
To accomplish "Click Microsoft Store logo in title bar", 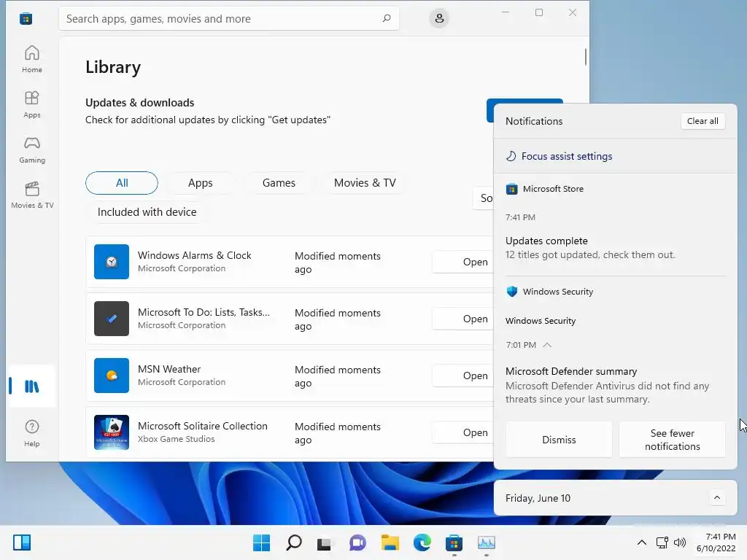I will tap(26, 18).
